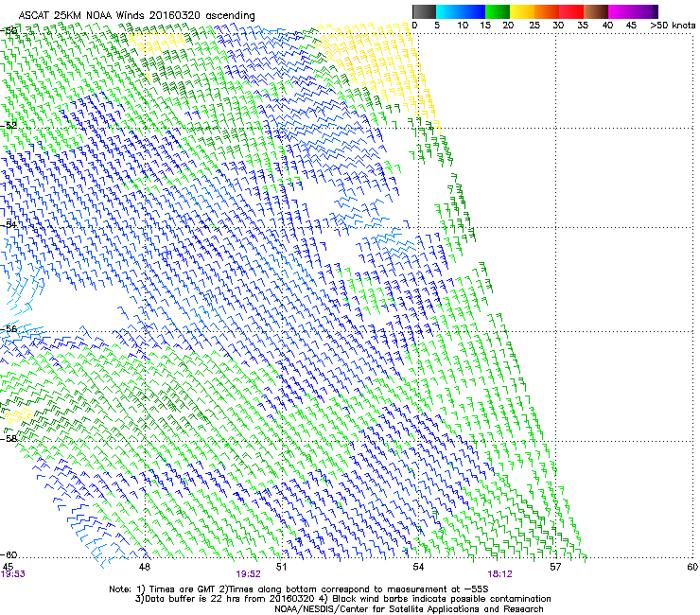
Task: Click the purple swath time '19:53'
Action: point(13,574)
